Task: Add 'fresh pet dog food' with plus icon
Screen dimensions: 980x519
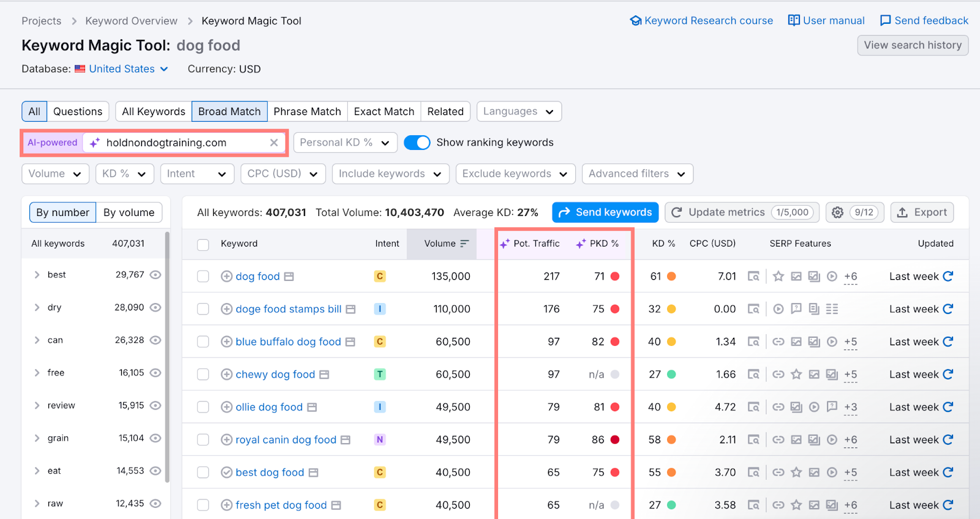Action: (227, 505)
